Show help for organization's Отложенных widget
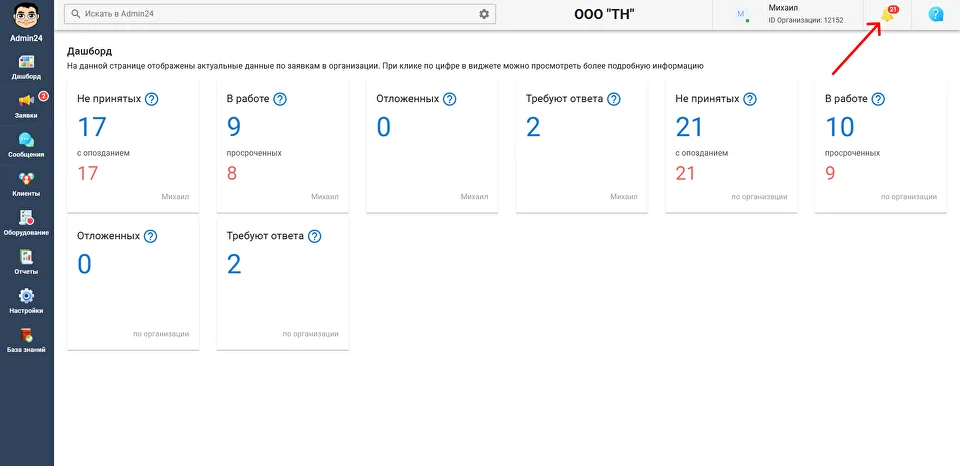The height and width of the screenshot is (466, 960). point(151,236)
